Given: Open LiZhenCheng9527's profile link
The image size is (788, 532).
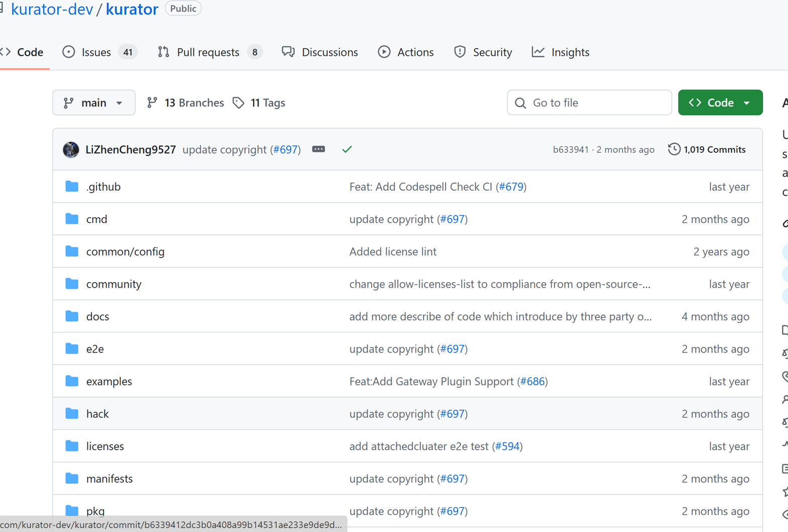Looking at the screenshot, I should coord(131,149).
